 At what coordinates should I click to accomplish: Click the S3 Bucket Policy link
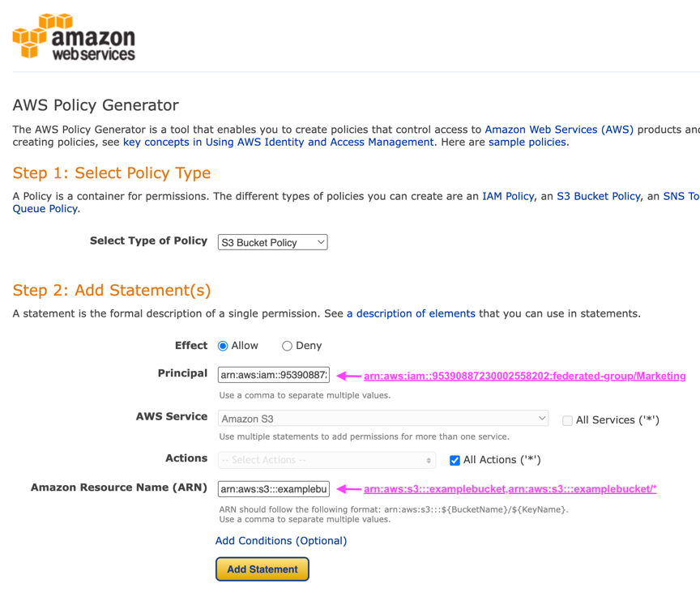[600, 196]
